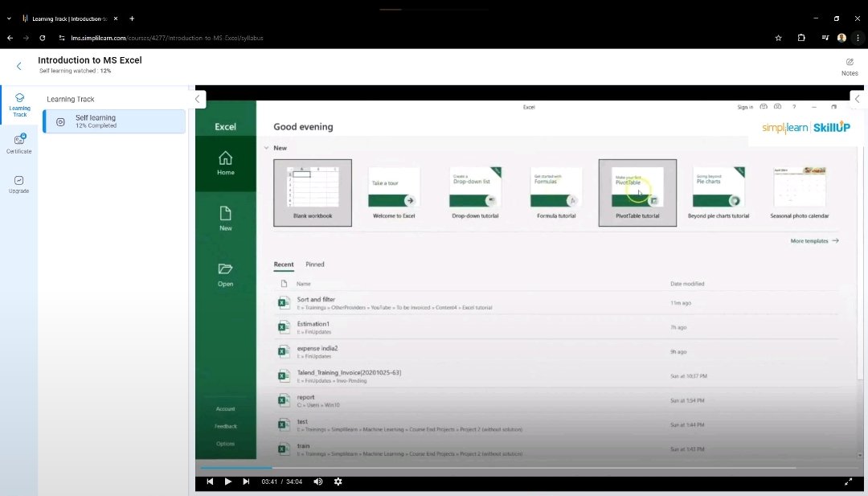Screen dimensions: 868x496
Task: Click Account in Excel sidebar
Action: click(225, 408)
